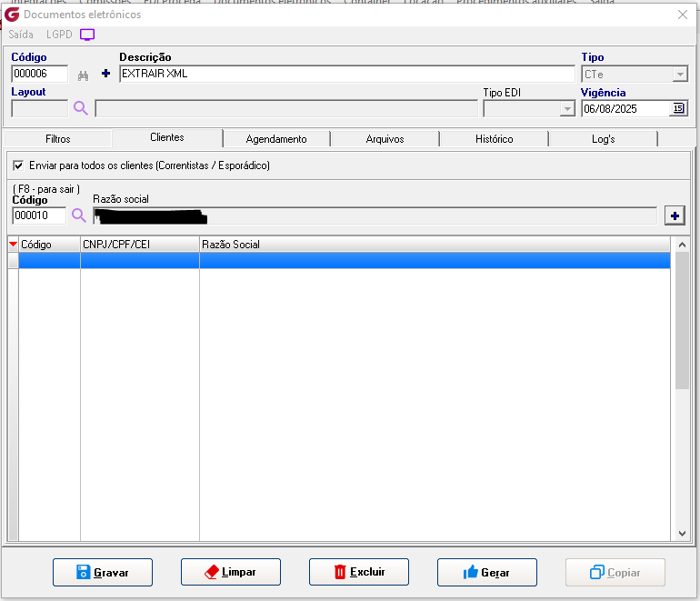
Task: Click the binoculars search icon beside Código
Action: click(83, 75)
